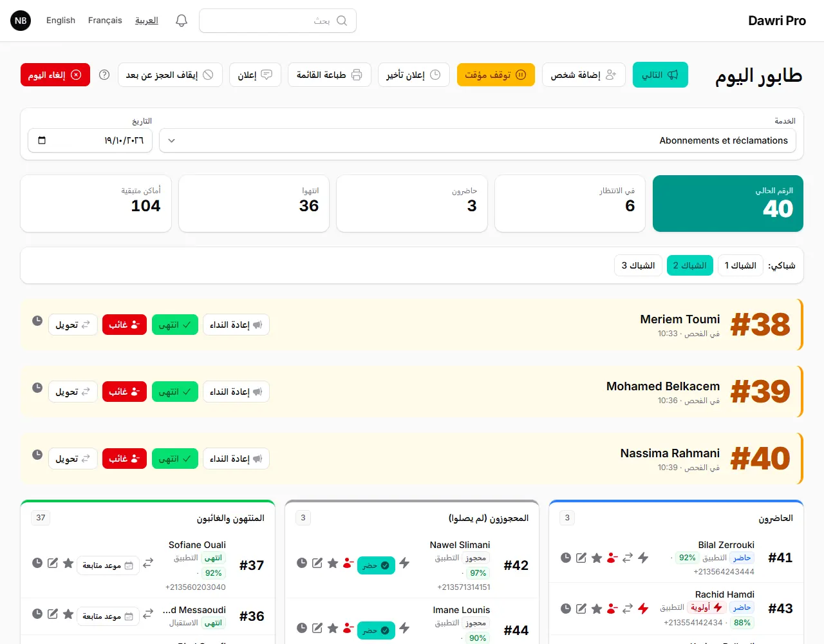Open the calendar picker icon in date field
Image resolution: width=824 pixels, height=644 pixels.
tap(42, 140)
